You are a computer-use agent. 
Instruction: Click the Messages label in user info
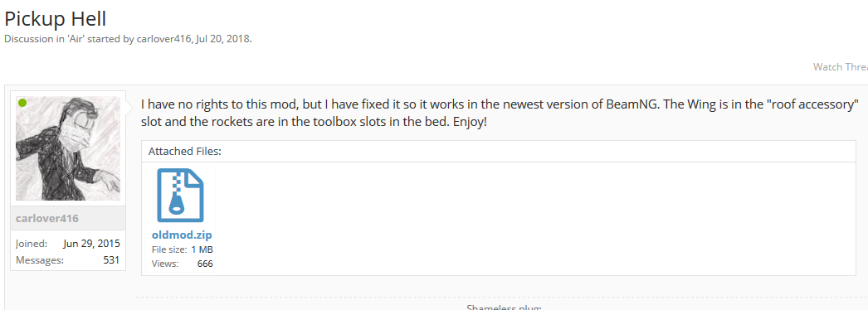coord(40,259)
